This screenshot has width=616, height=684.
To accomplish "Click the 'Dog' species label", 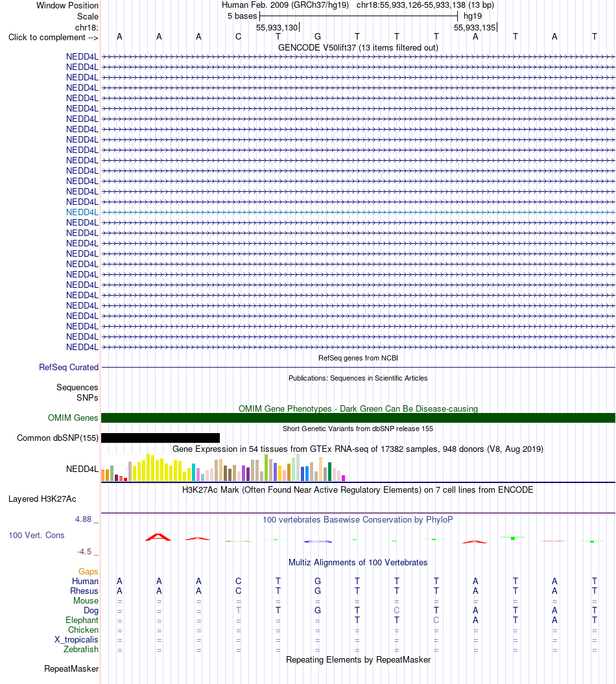I will pos(91,610).
